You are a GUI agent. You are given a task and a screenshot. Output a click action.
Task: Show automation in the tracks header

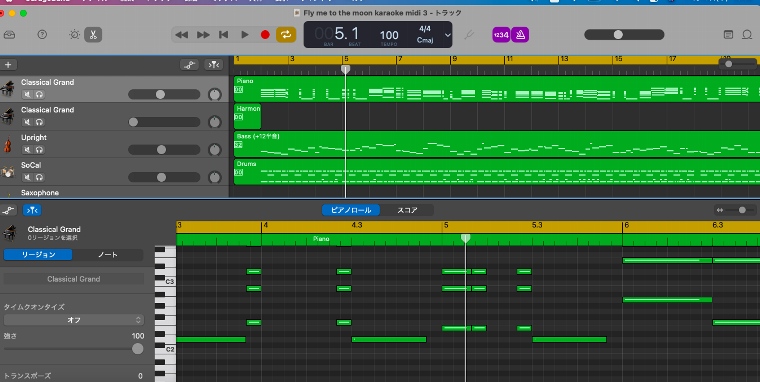pyautogui.click(x=189, y=64)
